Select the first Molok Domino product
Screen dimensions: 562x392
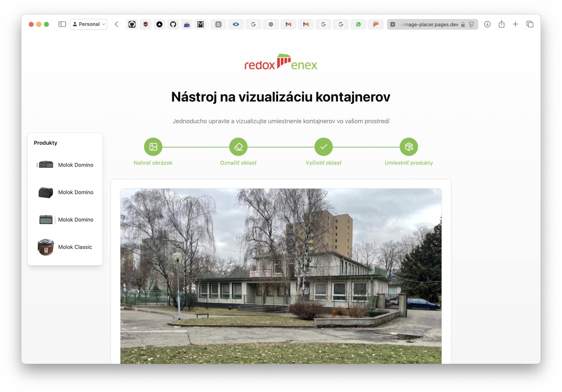coord(65,165)
